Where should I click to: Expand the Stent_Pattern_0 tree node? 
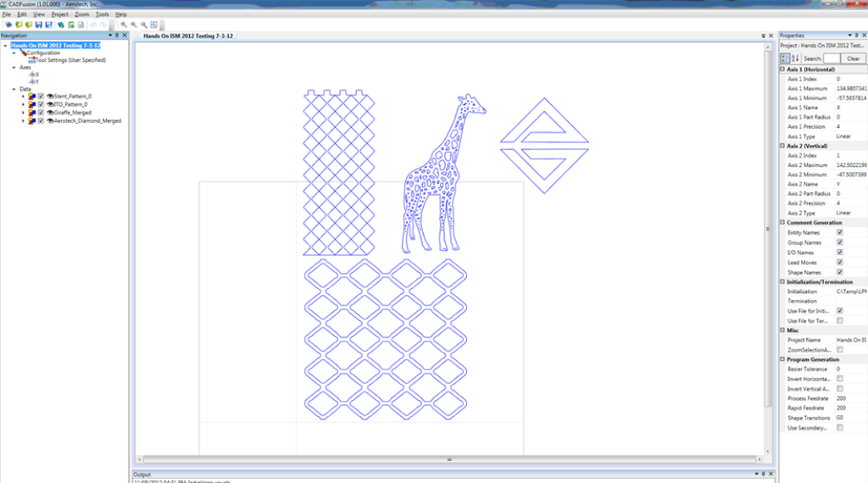(23, 97)
